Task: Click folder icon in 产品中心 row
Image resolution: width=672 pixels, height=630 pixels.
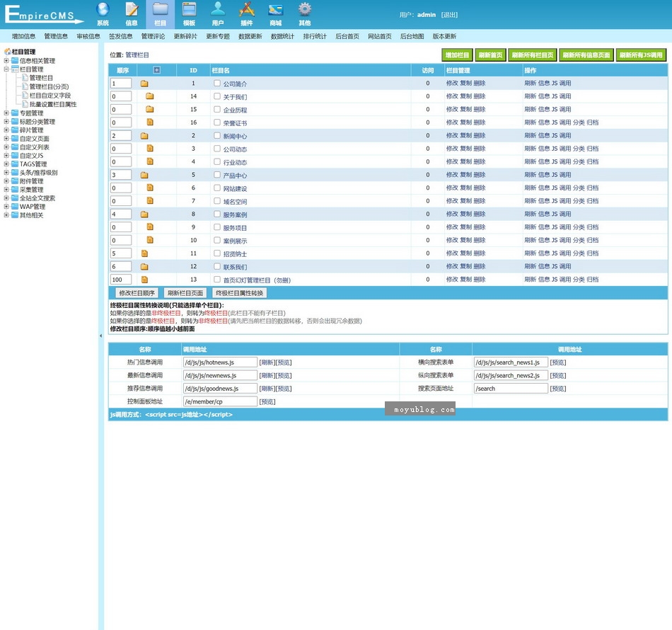Action: 144,175
